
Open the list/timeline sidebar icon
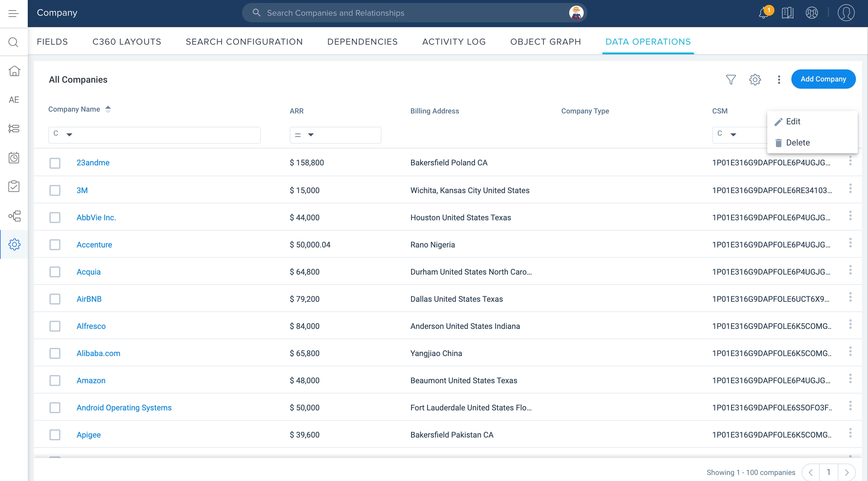tap(14, 129)
